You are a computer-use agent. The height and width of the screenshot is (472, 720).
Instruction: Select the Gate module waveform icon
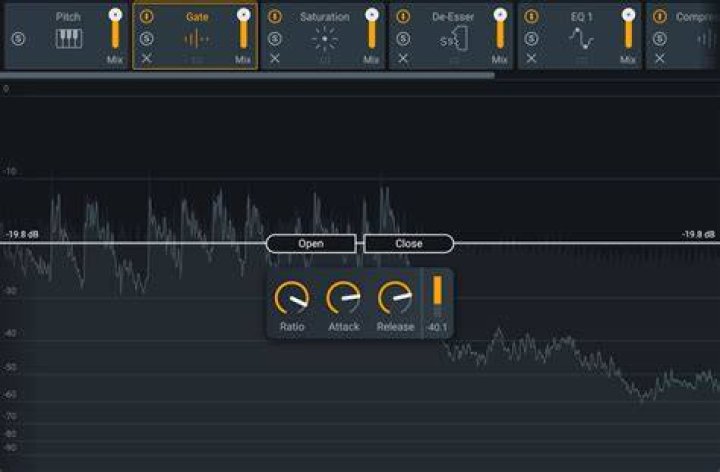[x=197, y=39]
